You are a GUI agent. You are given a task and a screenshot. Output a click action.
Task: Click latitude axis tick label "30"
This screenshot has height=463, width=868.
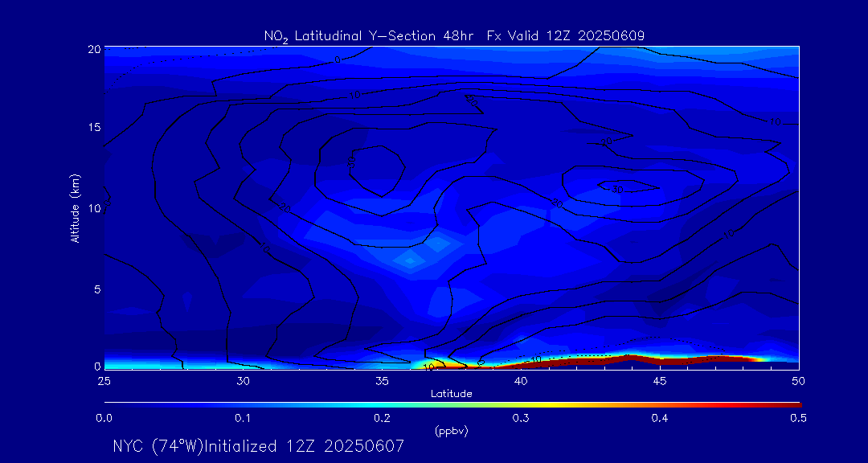click(243, 381)
